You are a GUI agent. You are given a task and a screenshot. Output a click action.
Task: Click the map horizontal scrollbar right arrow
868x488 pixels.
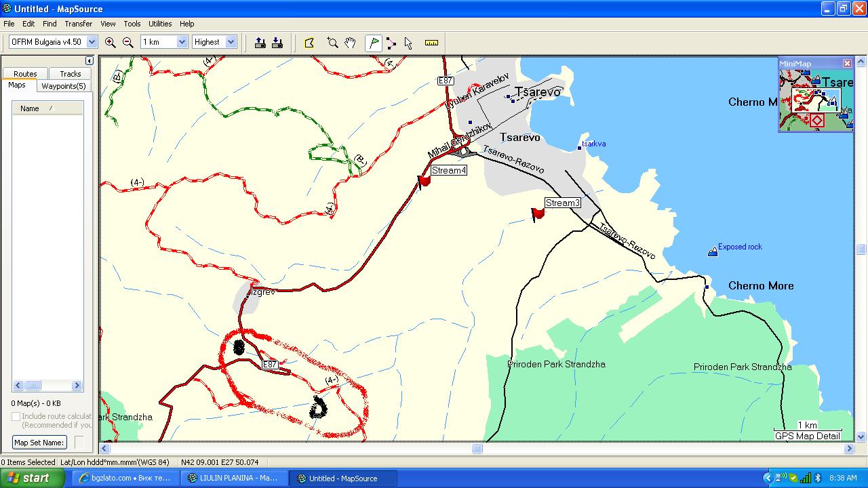(849, 449)
